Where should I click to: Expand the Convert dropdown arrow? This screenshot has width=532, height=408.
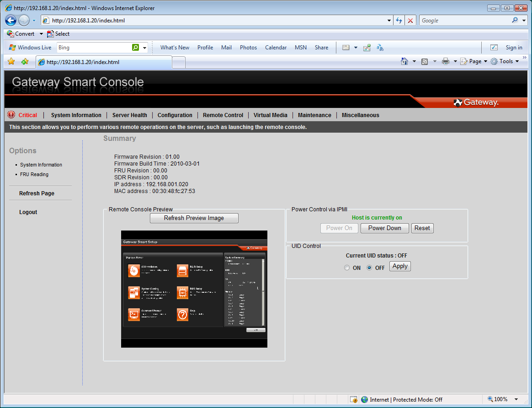pyautogui.click(x=41, y=34)
